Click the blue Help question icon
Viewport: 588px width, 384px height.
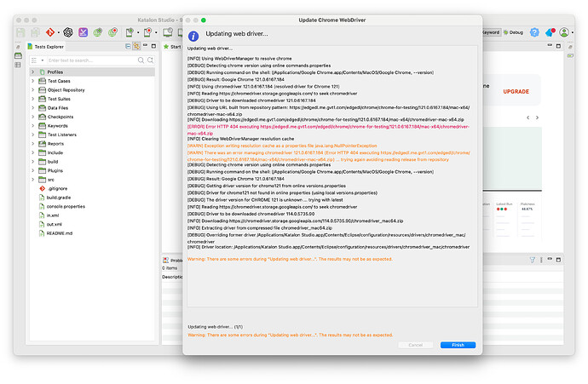click(x=534, y=32)
